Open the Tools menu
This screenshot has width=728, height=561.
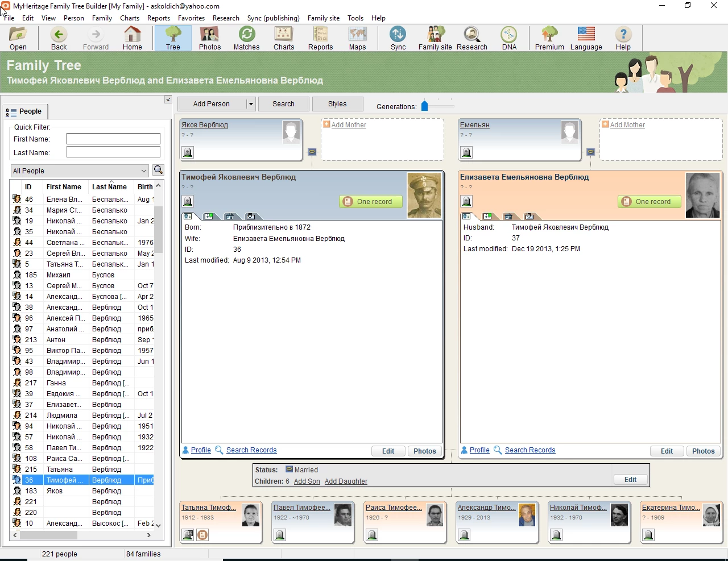point(355,18)
